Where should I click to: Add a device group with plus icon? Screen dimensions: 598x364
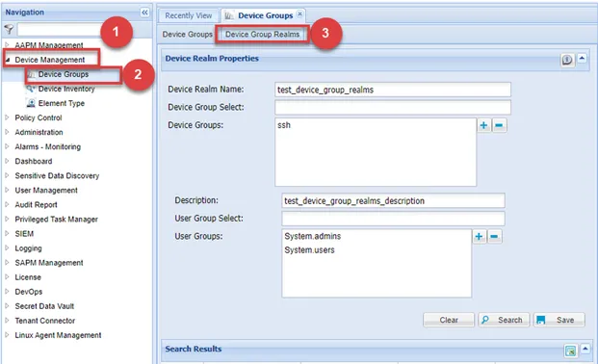click(x=483, y=125)
